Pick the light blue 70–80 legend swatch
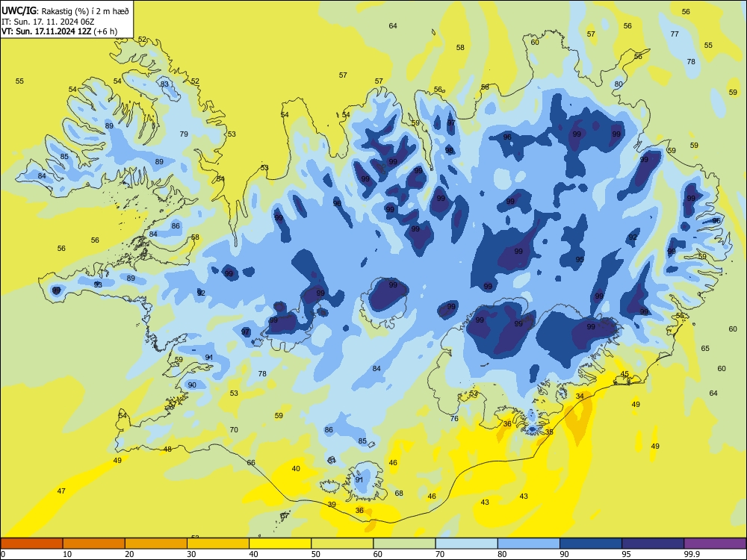This screenshot has width=747, height=560. [466, 544]
